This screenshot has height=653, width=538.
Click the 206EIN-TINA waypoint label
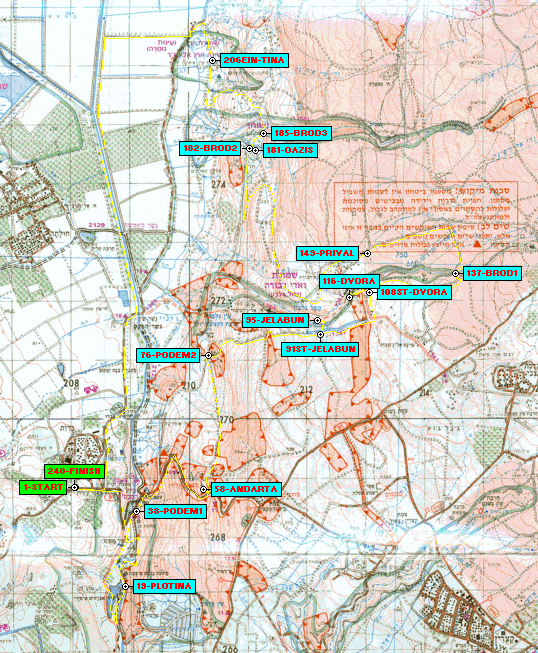pos(254,60)
